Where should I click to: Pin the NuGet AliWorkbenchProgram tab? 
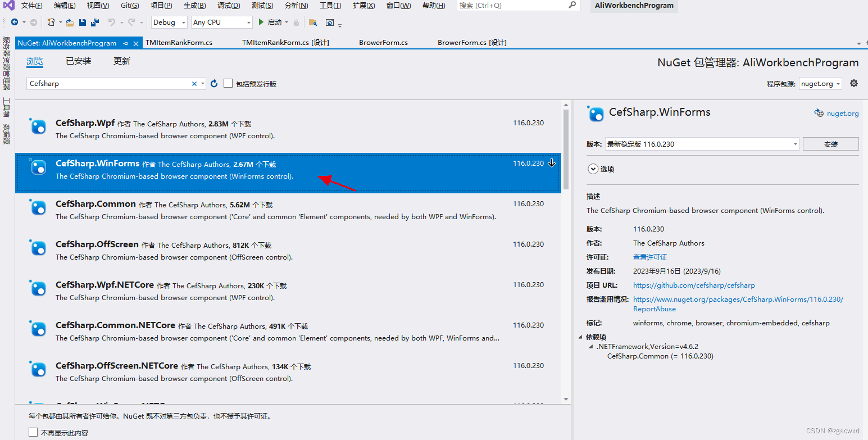[x=125, y=43]
